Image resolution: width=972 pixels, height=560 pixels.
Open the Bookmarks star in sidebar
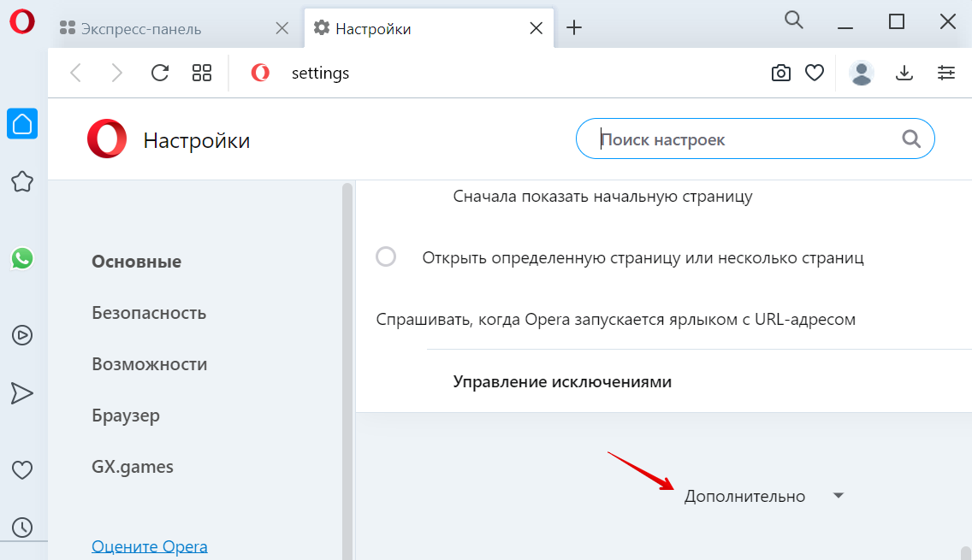tap(22, 181)
